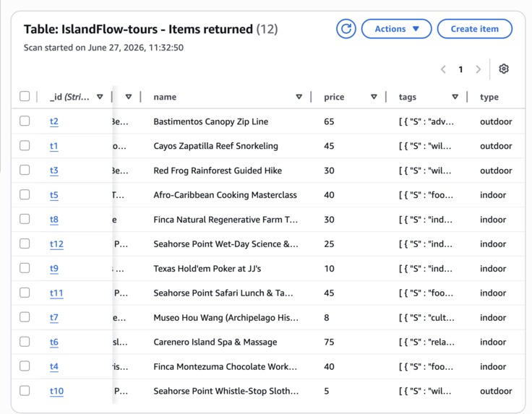The image size is (532, 414).
Task: Check the row for item t5
Action: click(25, 194)
